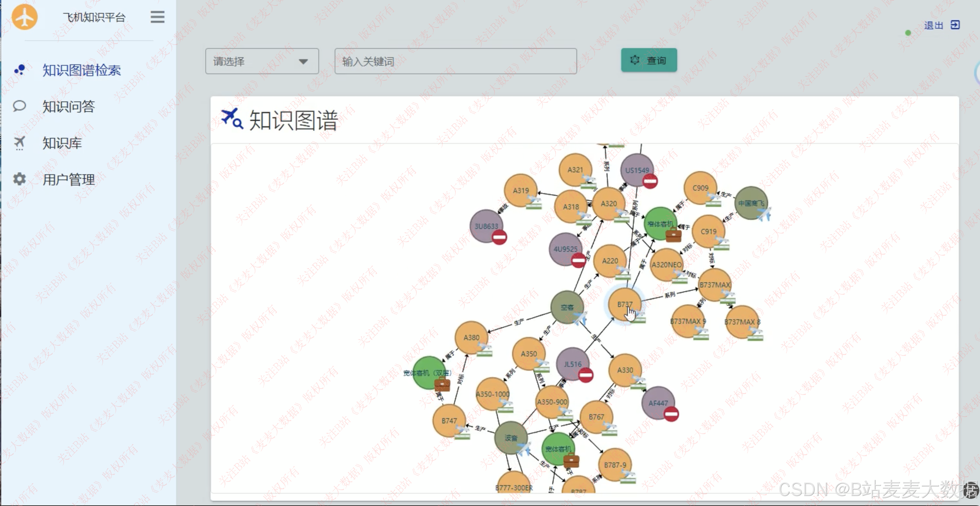Open 用户管理 menu item
Image resolution: width=980 pixels, height=506 pixels.
69,180
